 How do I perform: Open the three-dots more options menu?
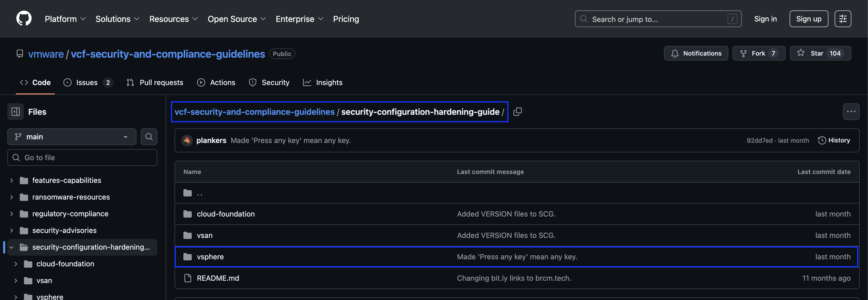[851, 112]
